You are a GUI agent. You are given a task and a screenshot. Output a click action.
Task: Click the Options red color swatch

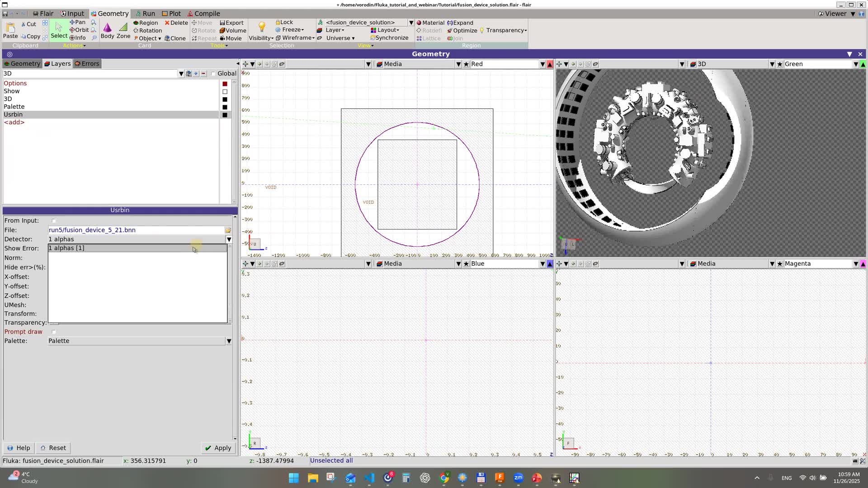click(x=225, y=84)
